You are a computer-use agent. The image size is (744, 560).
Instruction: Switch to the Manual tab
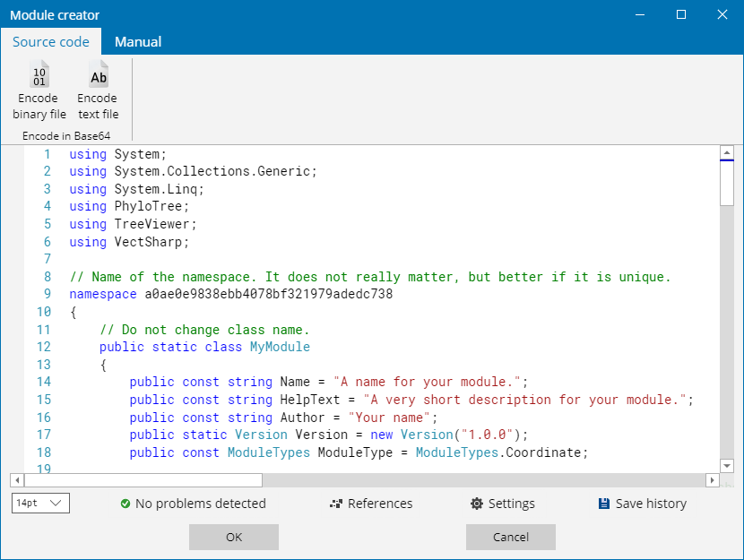click(138, 42)
